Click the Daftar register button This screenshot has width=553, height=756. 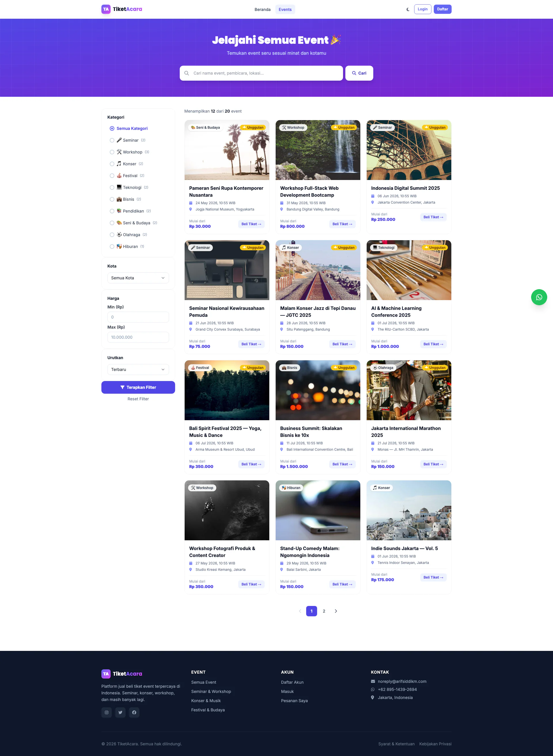(x=442, y=9)
